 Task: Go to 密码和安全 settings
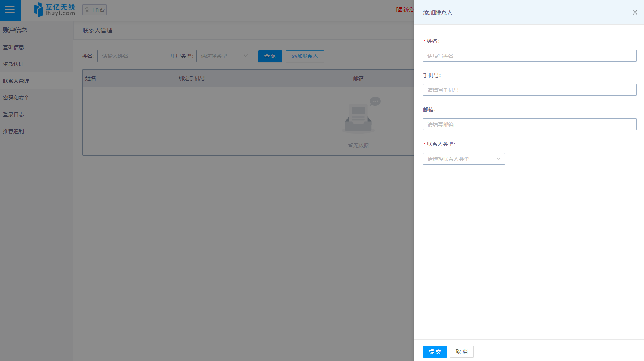(16, 98)
